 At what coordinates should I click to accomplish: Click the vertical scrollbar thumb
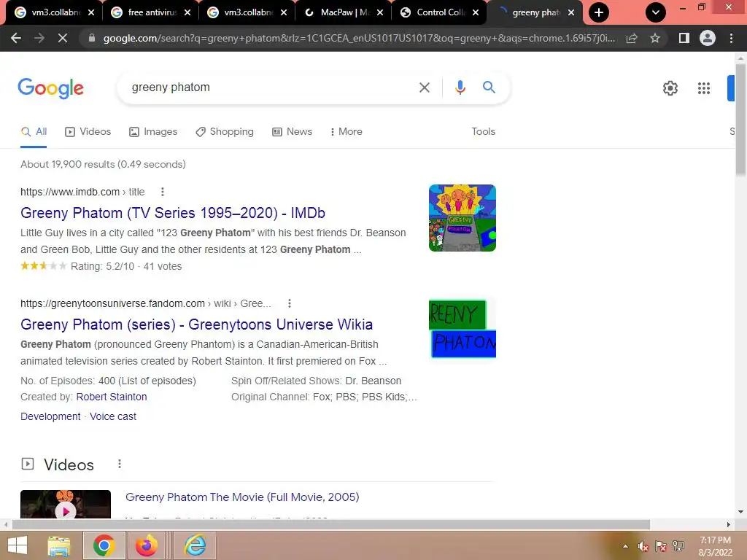(x=741, y=119)
